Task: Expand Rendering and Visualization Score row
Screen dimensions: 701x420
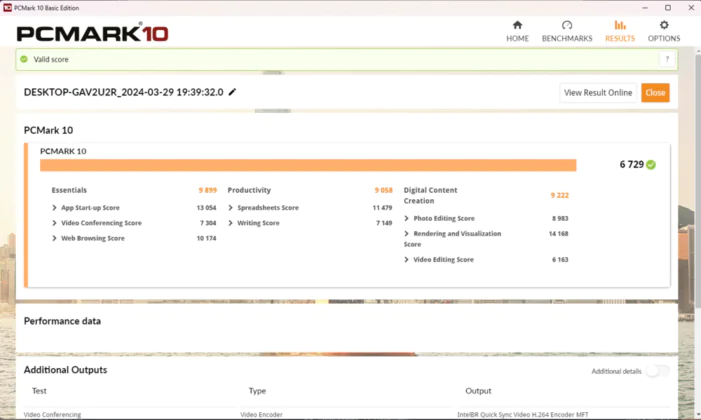Action: click(406, 233)
